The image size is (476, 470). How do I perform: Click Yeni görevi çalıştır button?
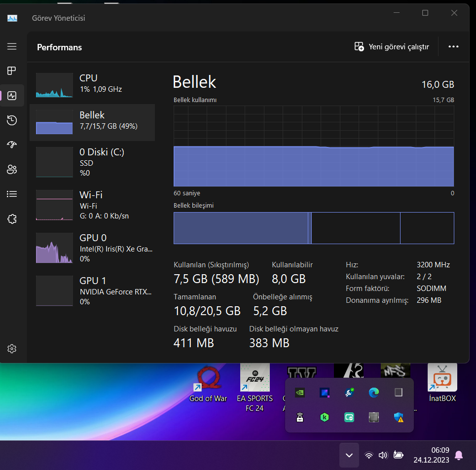point(392,47)
